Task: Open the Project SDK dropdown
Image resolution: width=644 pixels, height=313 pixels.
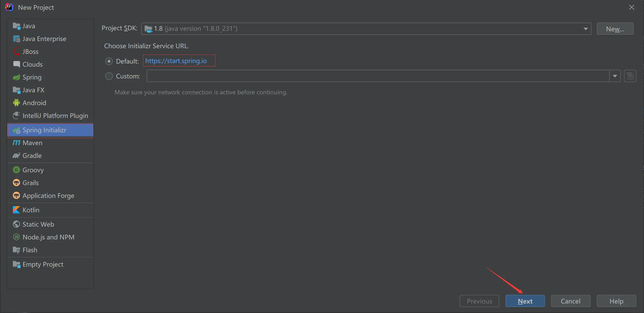Action: [585, 29]
